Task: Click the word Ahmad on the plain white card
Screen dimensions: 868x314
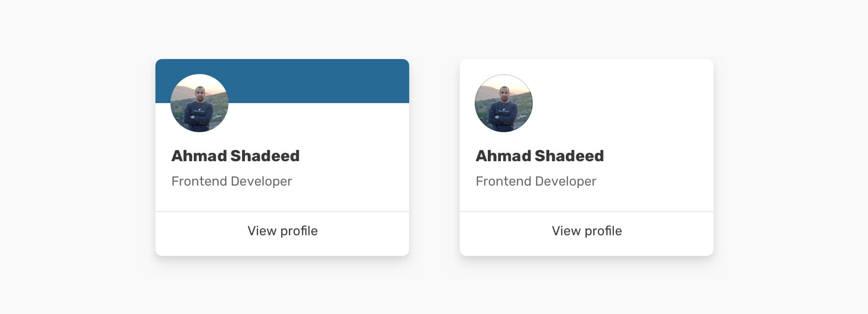Action: 503,156
